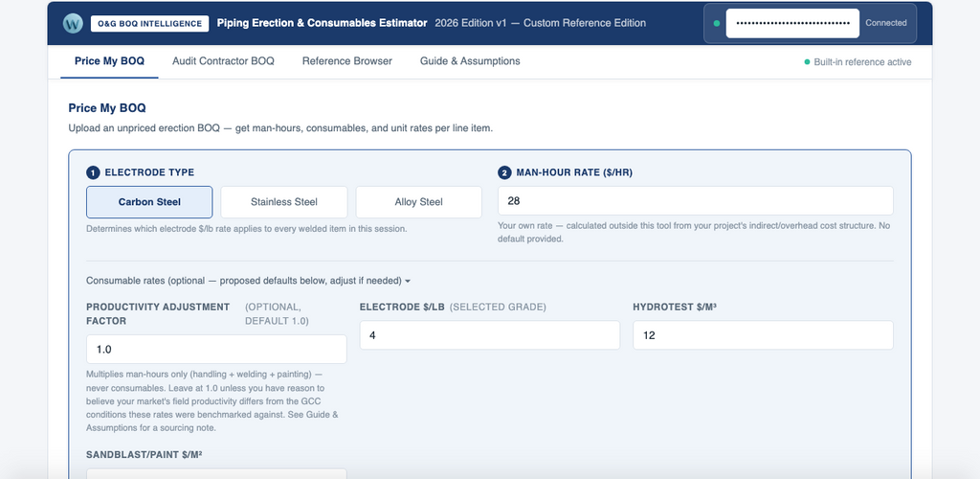This screenshot has height=479, width=980.
Task: Open the Price My BOQ tab
Action: click(x=109, y=61)
